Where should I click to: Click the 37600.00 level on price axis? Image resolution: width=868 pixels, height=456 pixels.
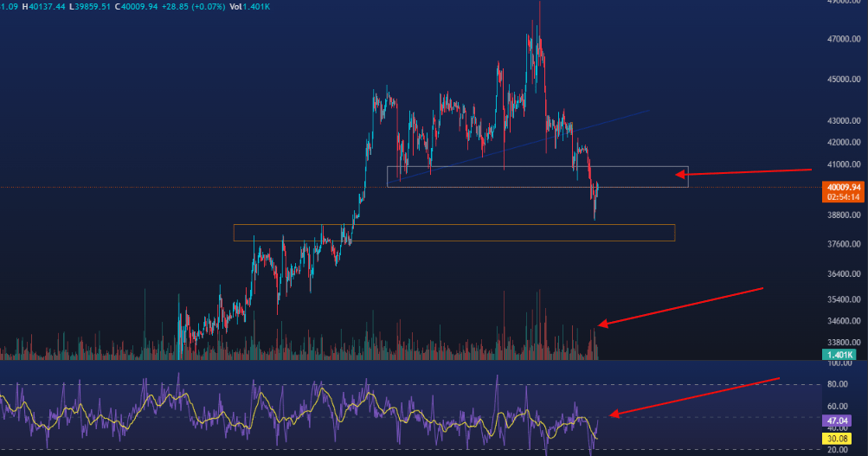coord(844,245)
